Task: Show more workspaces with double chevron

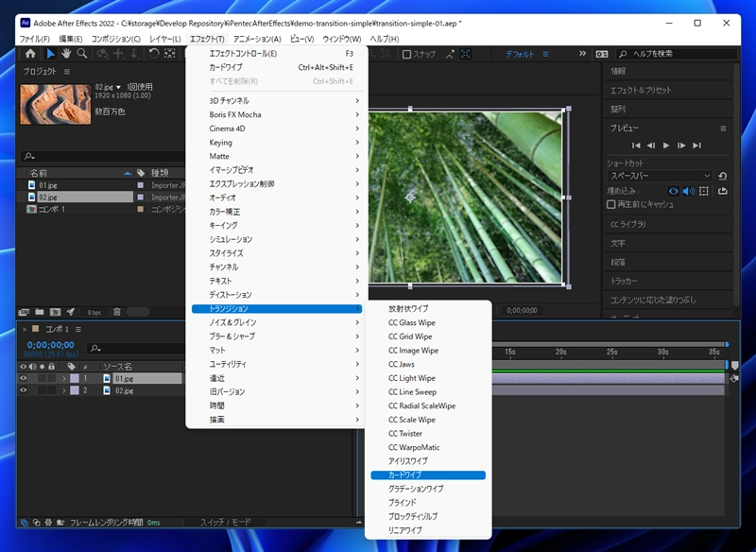Action: pyautogui.click(x=582, y=54)
